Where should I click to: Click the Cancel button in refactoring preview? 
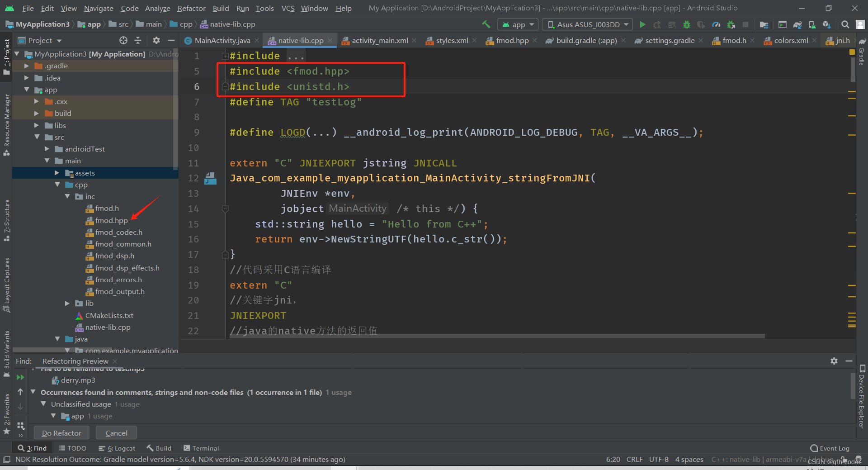click(x=116, y=433)
